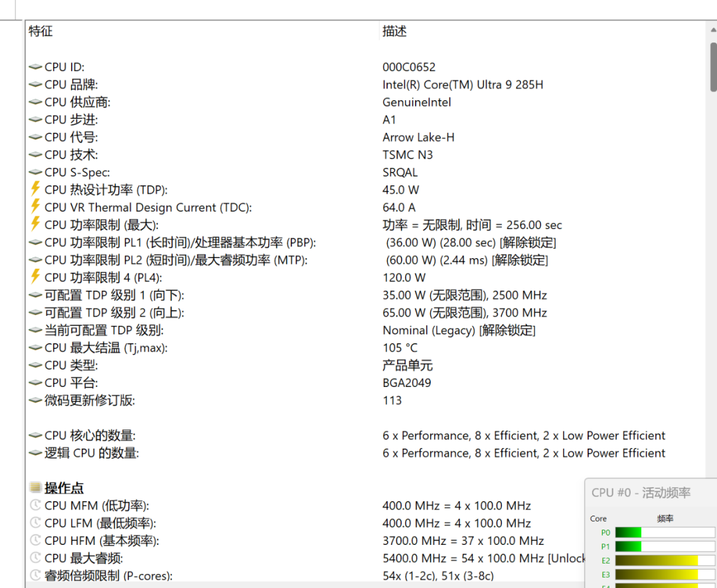This screenshot has width=717, height=588.
Task: Select the '功率 = 无限制, 时间 = 256.00 sec' value
Action: point(473,225)
